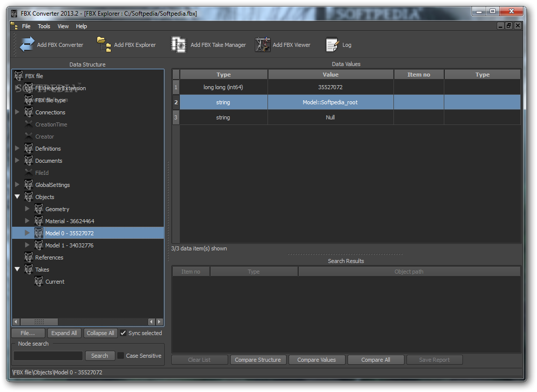Open the Tools menu
Image resolution: width=537 pixels, height=392 pixels.
click(x=44, y=26)
